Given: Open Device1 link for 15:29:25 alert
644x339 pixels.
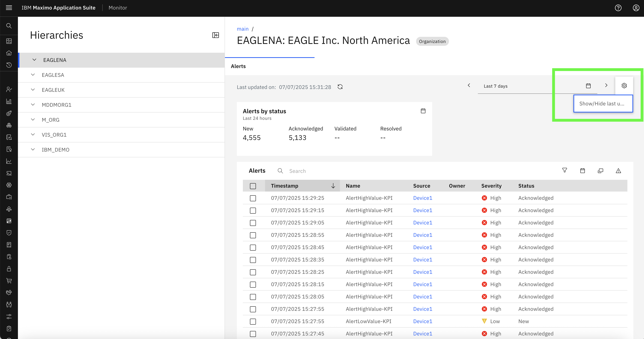Looking at the screenshot, I should (x=422, y=198).
